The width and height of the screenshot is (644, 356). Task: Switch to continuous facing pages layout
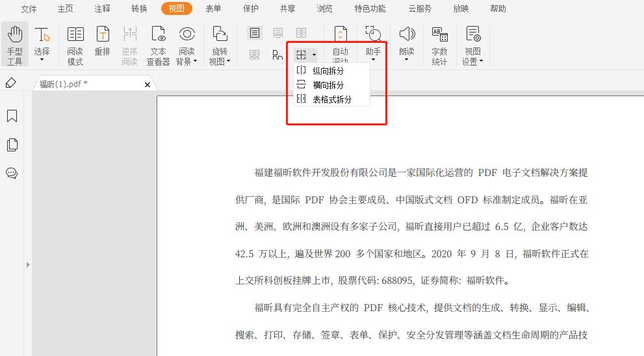coord(254,55)
